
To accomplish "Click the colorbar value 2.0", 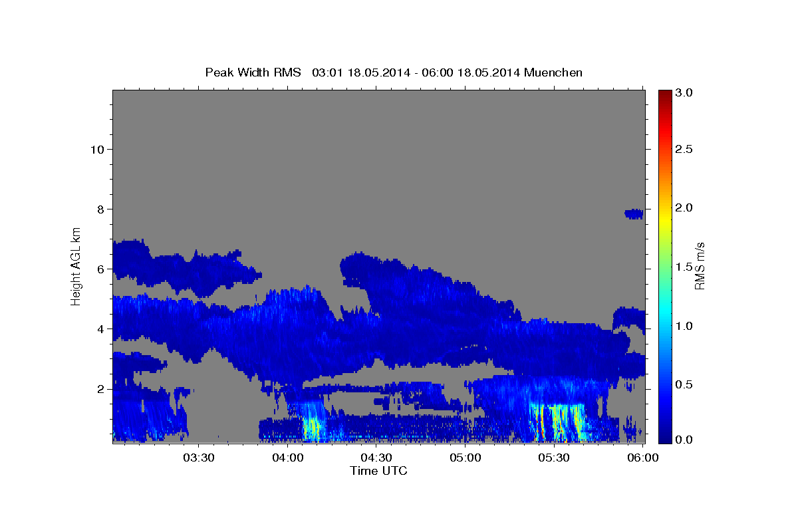I will tap(684, 207).
